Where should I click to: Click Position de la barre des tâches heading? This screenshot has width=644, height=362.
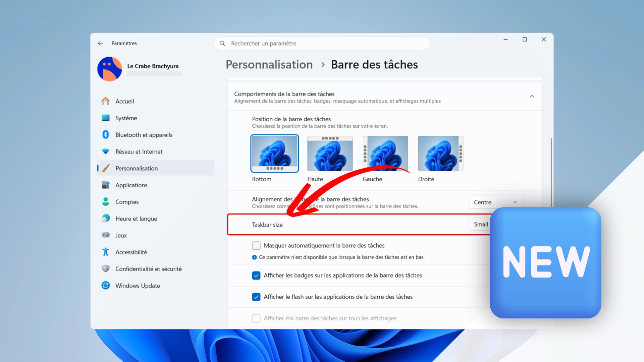pyautogui.click(x=291, y=119)
